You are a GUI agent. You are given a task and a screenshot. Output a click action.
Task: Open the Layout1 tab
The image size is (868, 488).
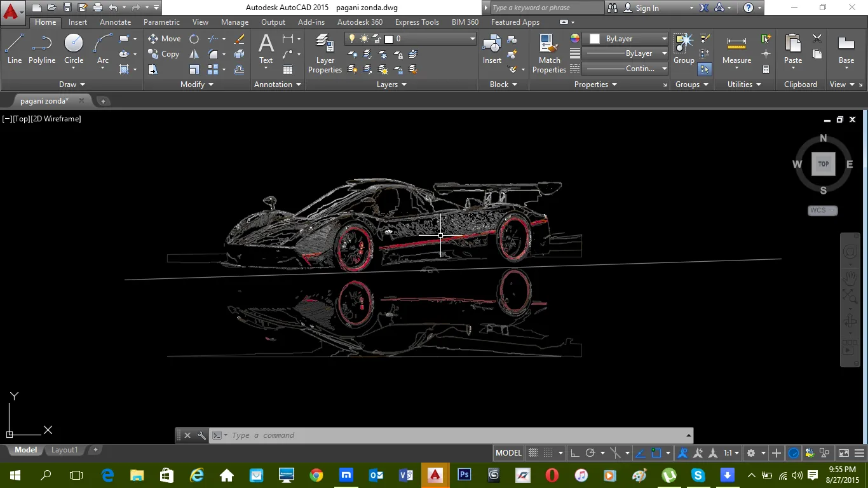click(64, 450)
